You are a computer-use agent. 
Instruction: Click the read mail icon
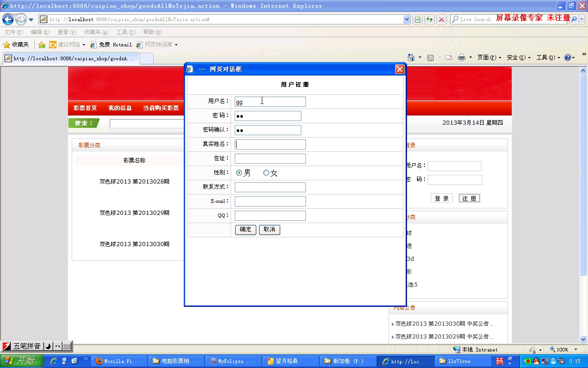click(x=449, y=57)
